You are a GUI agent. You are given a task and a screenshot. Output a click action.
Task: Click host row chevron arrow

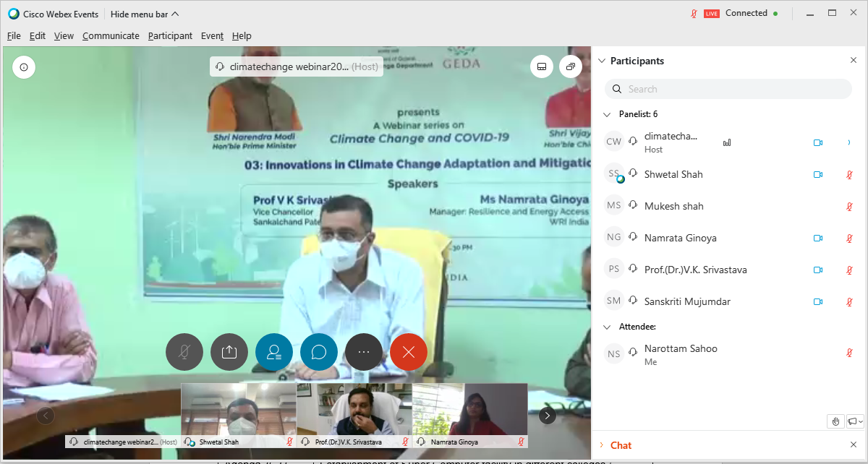coord(849,142)
